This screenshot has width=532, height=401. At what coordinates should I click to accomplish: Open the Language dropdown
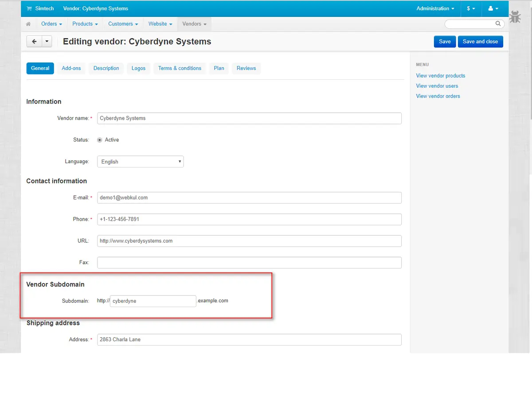coord(140,162)
